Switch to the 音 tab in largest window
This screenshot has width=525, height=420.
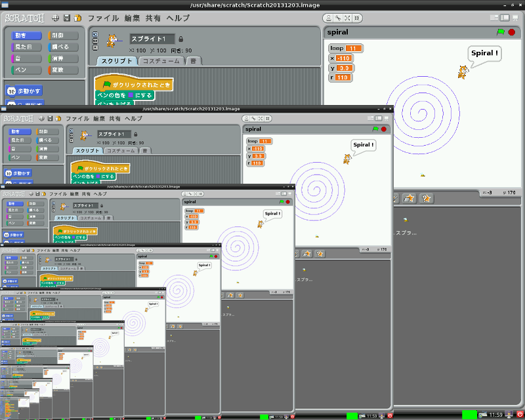pos(194,61)
